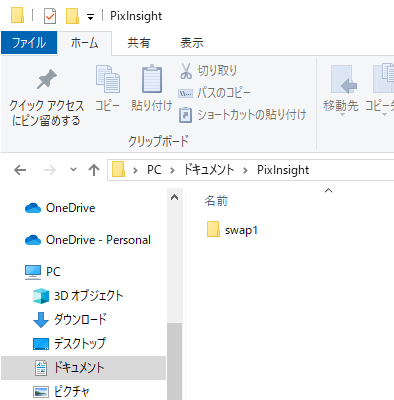
Task: Open Desktop (デスクトップ) in sidebar
Action: pos(69,343)
